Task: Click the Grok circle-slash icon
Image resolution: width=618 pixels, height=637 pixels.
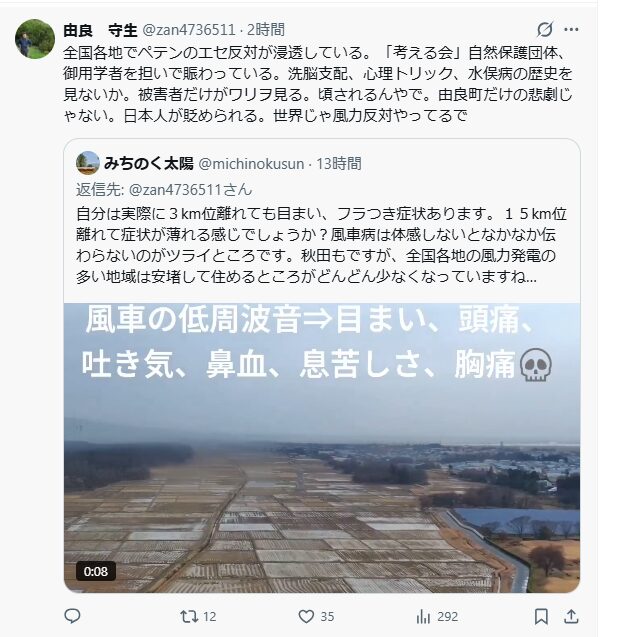Action: (x=544, y=29)
